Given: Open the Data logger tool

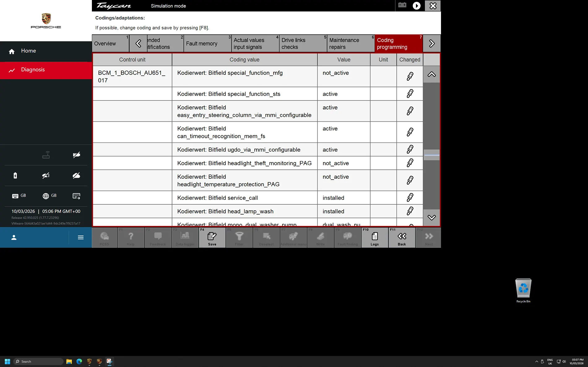Looking at the screenshot, I should coord(185,237).
